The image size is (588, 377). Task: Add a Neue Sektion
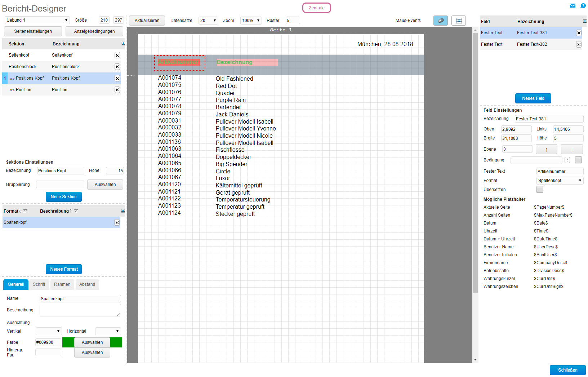[64, 197]
